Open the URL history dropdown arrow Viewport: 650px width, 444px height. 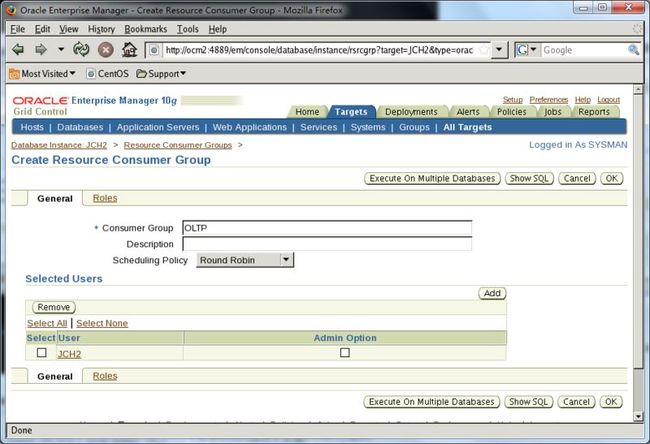[x=499, y=50]
